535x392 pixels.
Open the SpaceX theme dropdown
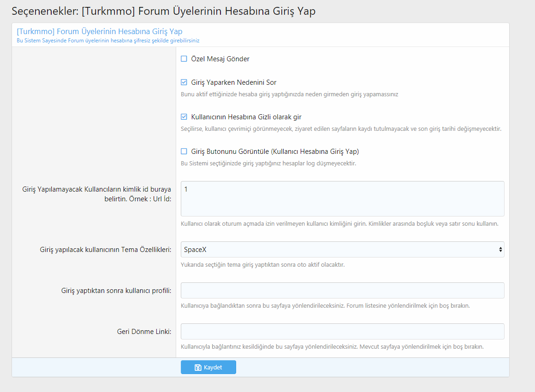pos(342,250)
